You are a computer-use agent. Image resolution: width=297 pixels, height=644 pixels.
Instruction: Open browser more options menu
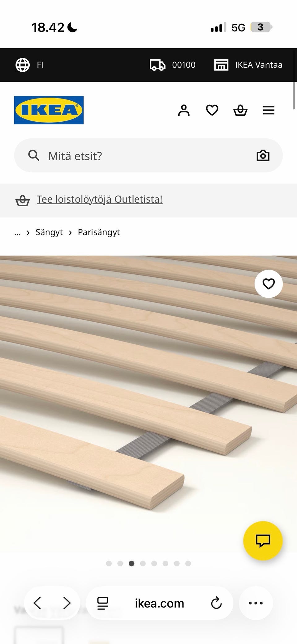tap(256, 603)
